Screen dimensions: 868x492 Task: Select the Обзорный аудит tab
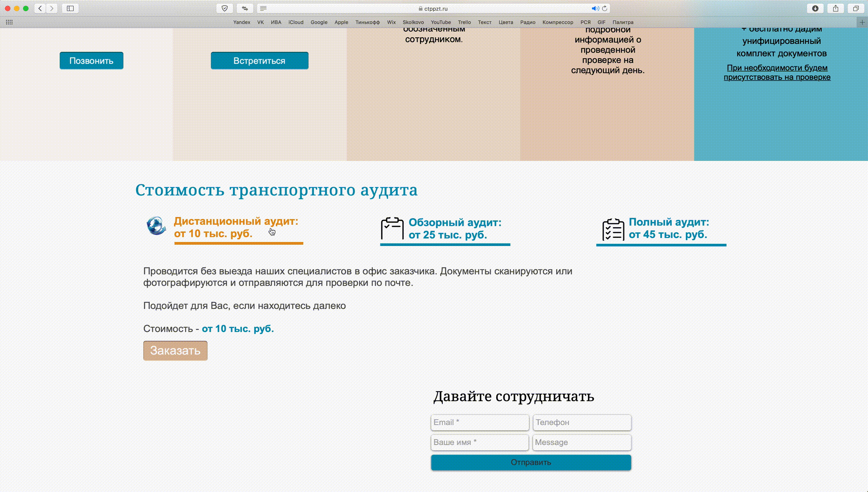455,229
